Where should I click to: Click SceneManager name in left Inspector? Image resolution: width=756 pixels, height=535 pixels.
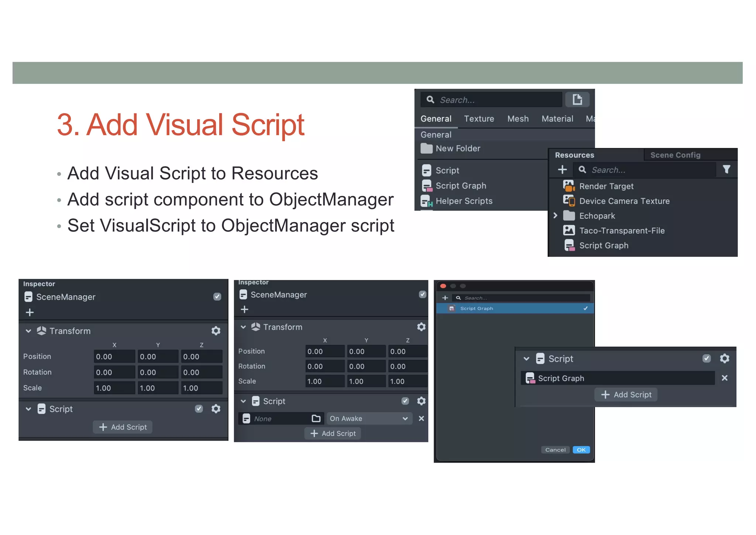(66, 297)
